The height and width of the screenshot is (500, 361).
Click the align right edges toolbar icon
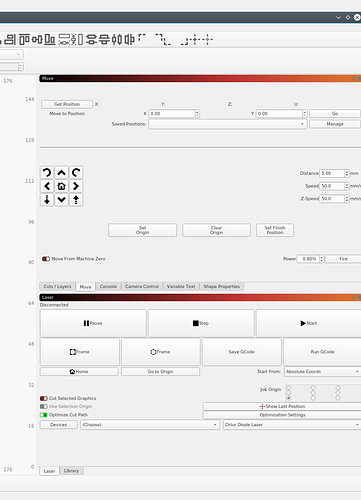[x=10, y=39]
